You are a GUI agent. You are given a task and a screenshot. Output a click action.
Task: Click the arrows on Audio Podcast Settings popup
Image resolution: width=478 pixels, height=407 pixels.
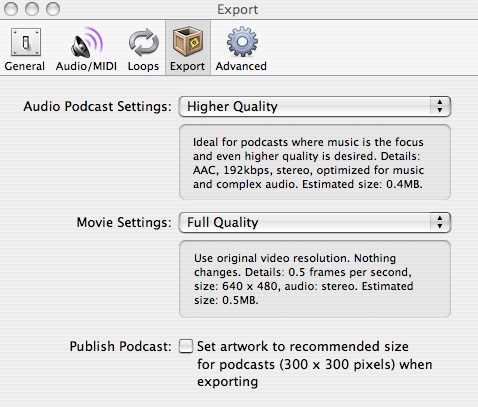point(440,107)
